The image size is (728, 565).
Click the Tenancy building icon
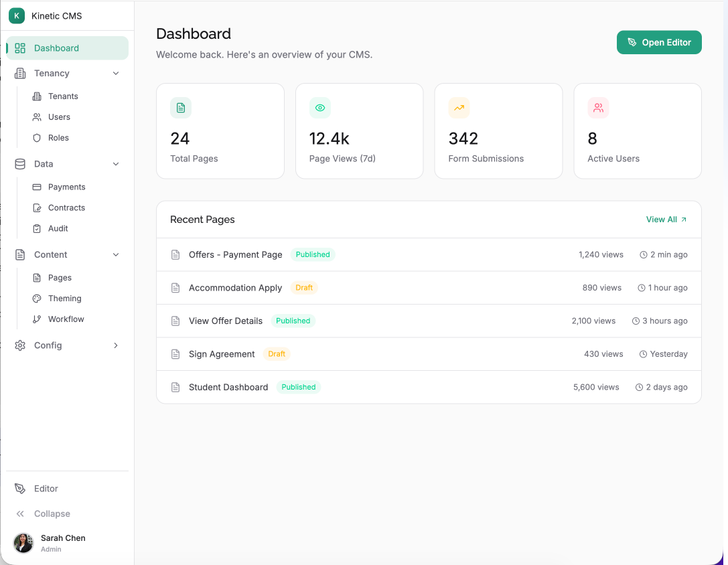click(x=20, y=74)
